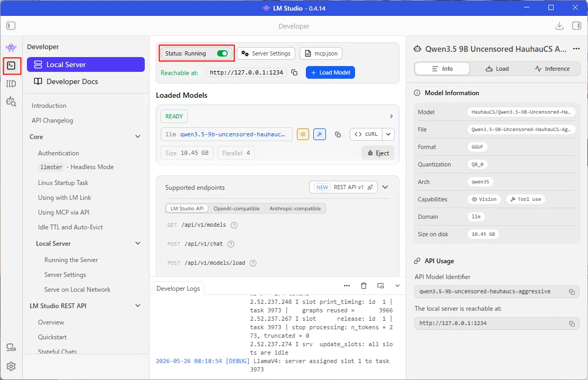588x380 pixels.
Task: Open Idle TTL and Auto-Evict page
Action: [x=70, y=227]
